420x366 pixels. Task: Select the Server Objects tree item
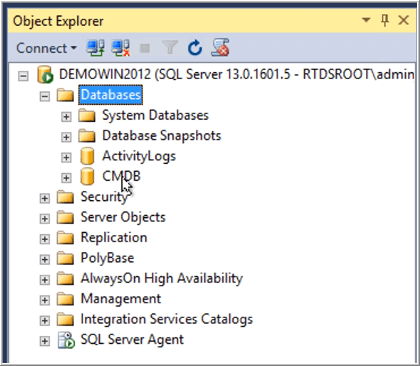click(x=123, y=217)
